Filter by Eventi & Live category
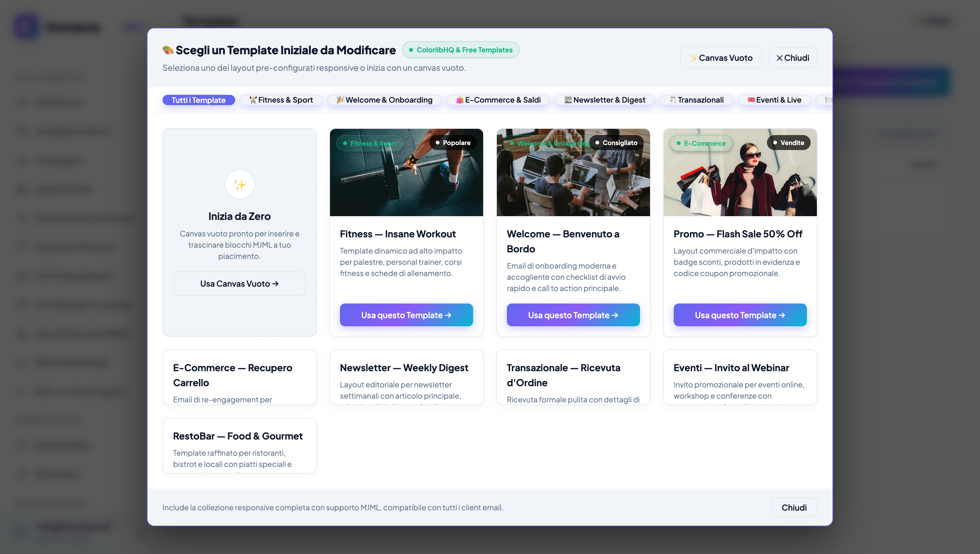The image size is (980, 554). (x=774, y=100)
